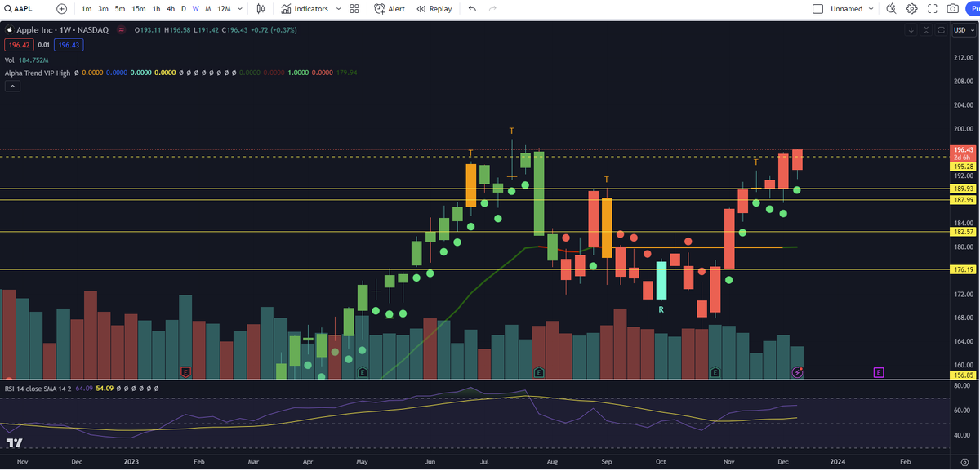Open the quick search icon
The width and height of the screenshot is (980, 471).
pos(891,9)
